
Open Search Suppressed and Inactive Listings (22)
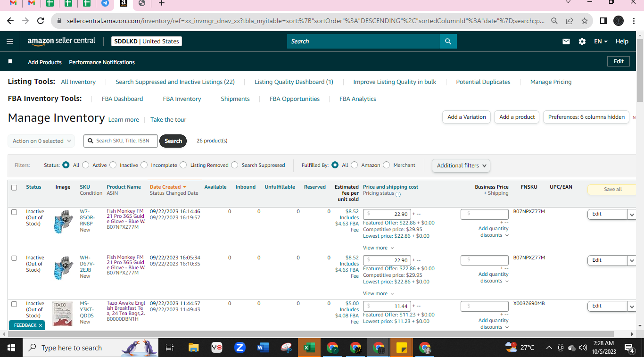(x=175, y=82)
